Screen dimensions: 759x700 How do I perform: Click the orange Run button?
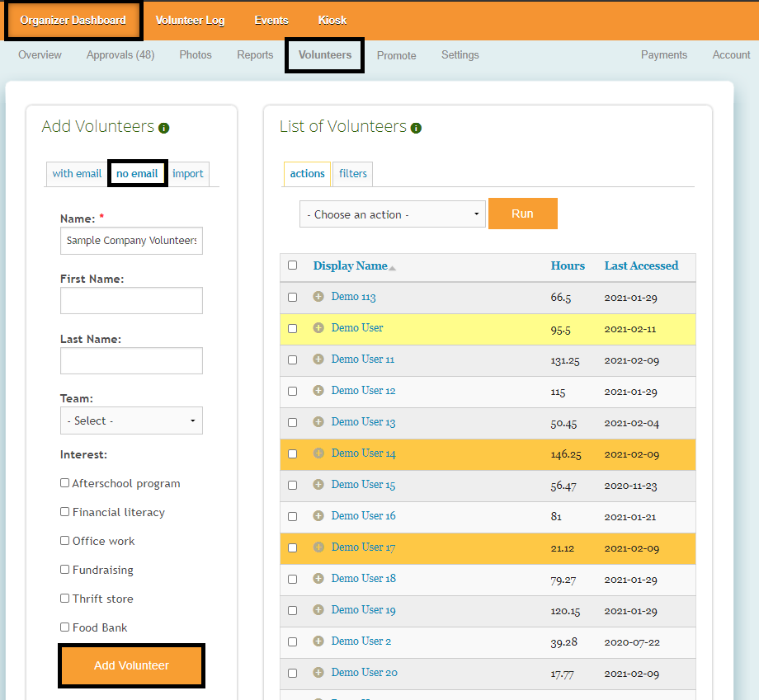pyautogui.click(x=522, y=214)
